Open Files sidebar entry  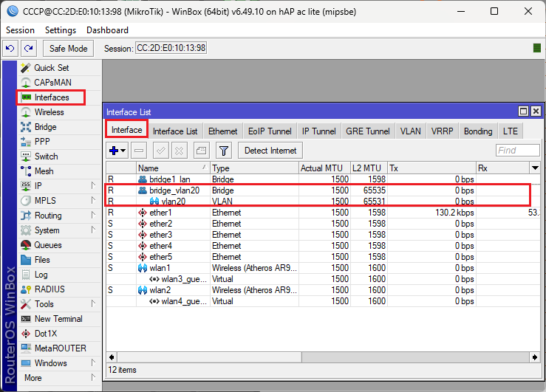point(42,260)
